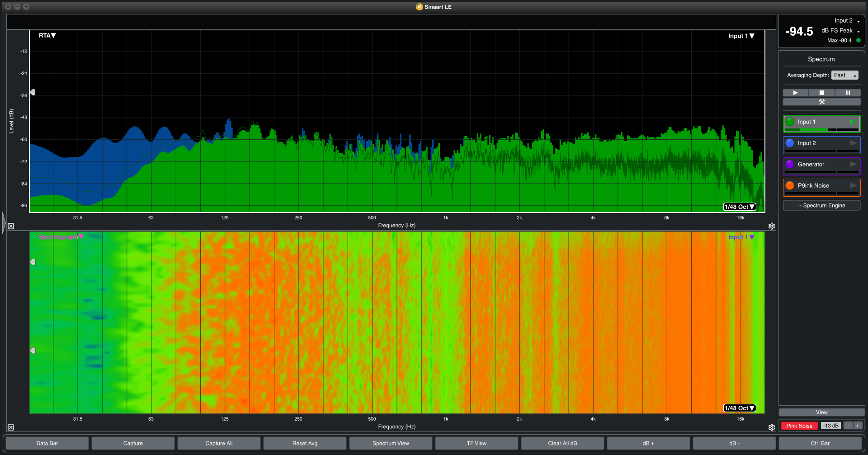Open the Input 1 selector on Spectrograph
Screen dimensions: 868x455
tap(741, 237)
